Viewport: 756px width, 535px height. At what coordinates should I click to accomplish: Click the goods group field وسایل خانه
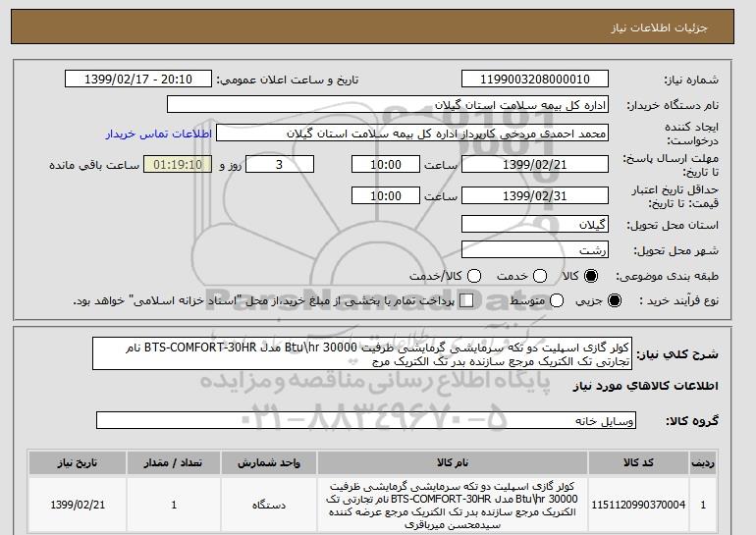pos(366,420)
